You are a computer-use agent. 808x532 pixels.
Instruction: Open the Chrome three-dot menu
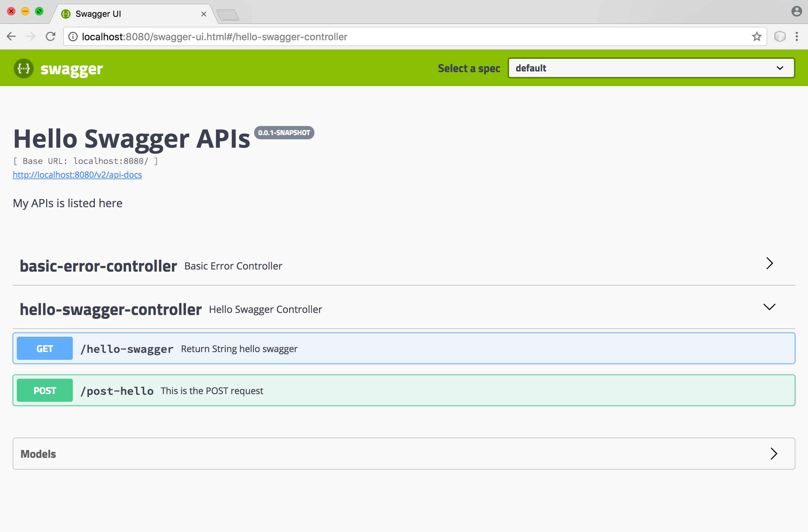(x=797, y=36)
